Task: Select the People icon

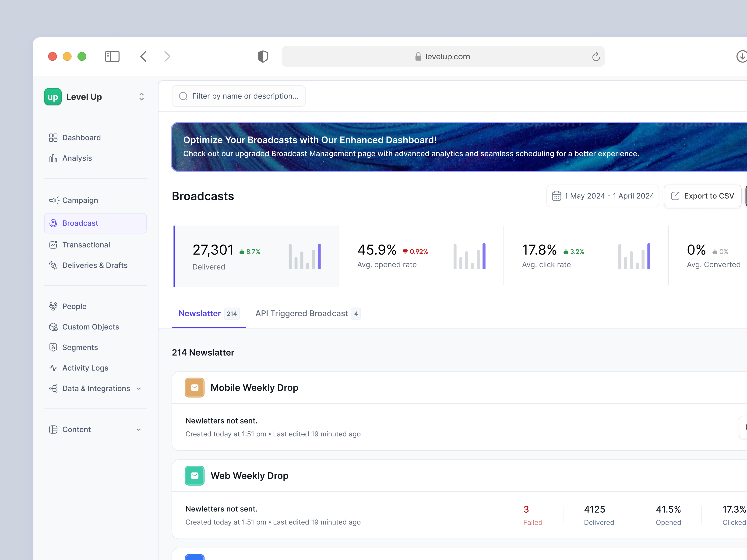Action: (x=53, y=306)
